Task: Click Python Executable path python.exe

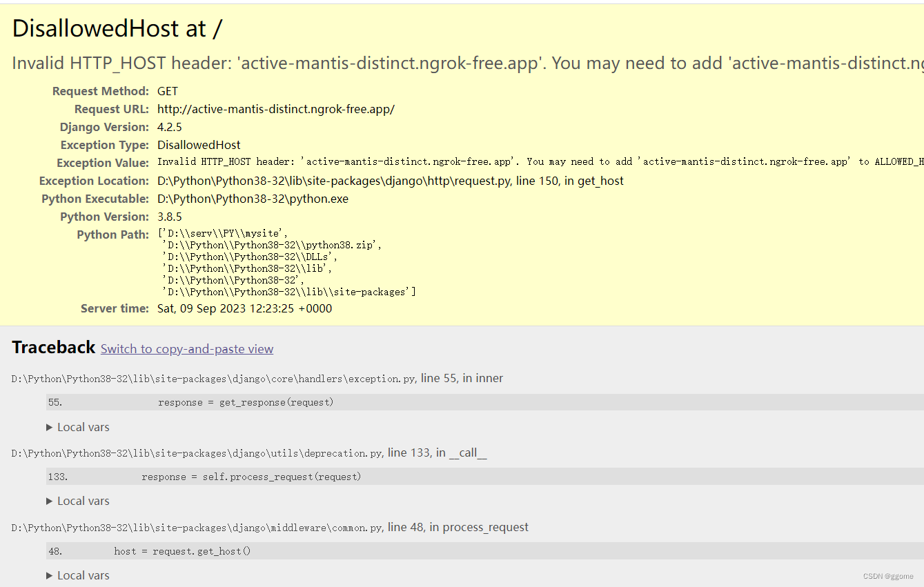Action: pyautogui.click(x=253, y=199)
